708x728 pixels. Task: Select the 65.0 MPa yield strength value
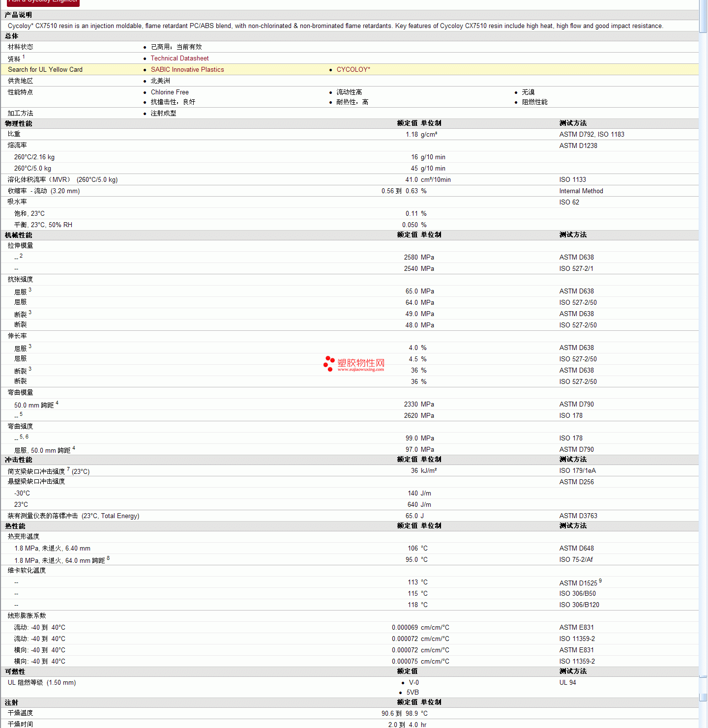click(x=420, y=291)
